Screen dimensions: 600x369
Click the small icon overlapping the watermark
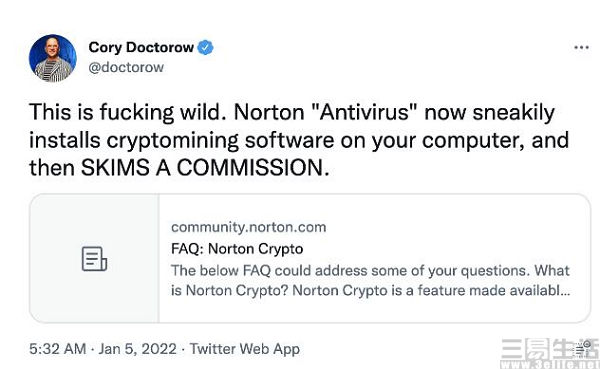(x=584, y=348)
